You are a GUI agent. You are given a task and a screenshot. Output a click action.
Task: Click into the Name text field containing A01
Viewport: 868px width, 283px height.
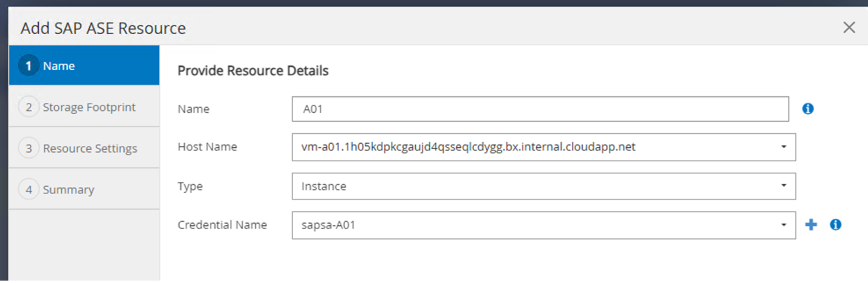(x=540, y=109)
